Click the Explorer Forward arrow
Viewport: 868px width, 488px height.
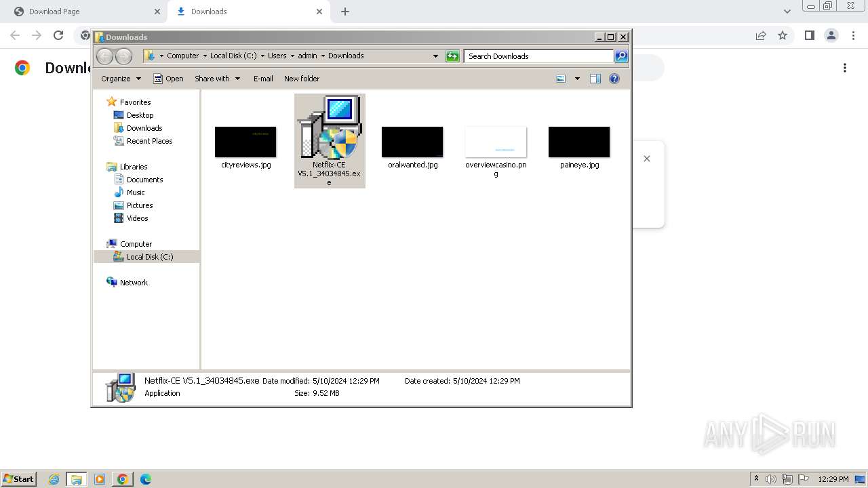coord(124,56)
